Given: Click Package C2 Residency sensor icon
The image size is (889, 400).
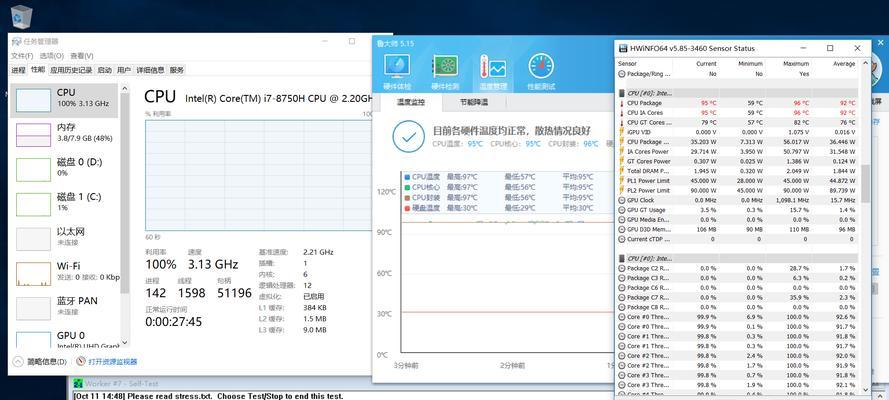Looking at the screenshot, I should coord(621,269).
